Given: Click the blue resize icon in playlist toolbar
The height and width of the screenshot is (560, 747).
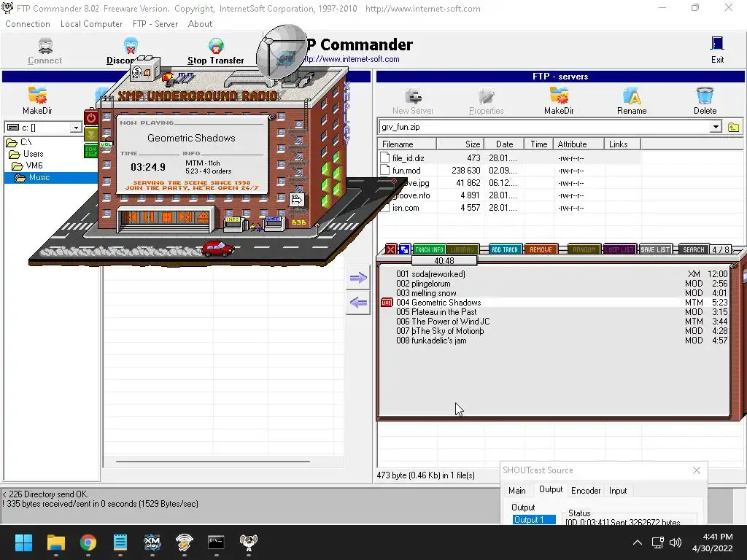Looking at the screenshot, I should click(x=404, y=249).
